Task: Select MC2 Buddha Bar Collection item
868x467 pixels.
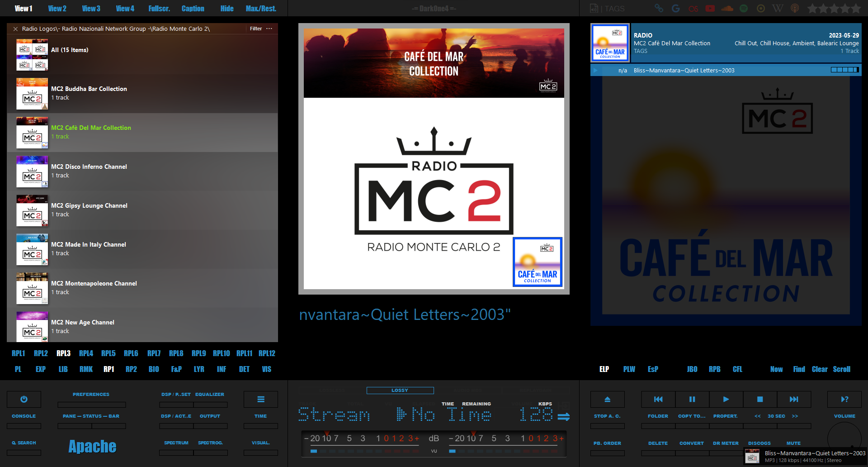Action: coord(142,94)
